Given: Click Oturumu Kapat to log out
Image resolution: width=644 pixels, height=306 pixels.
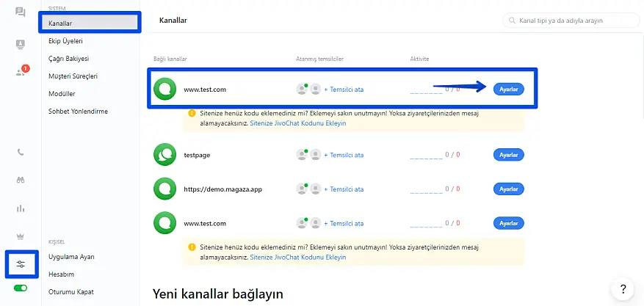Looking at the screenshot, I should (x=71, y=291).
